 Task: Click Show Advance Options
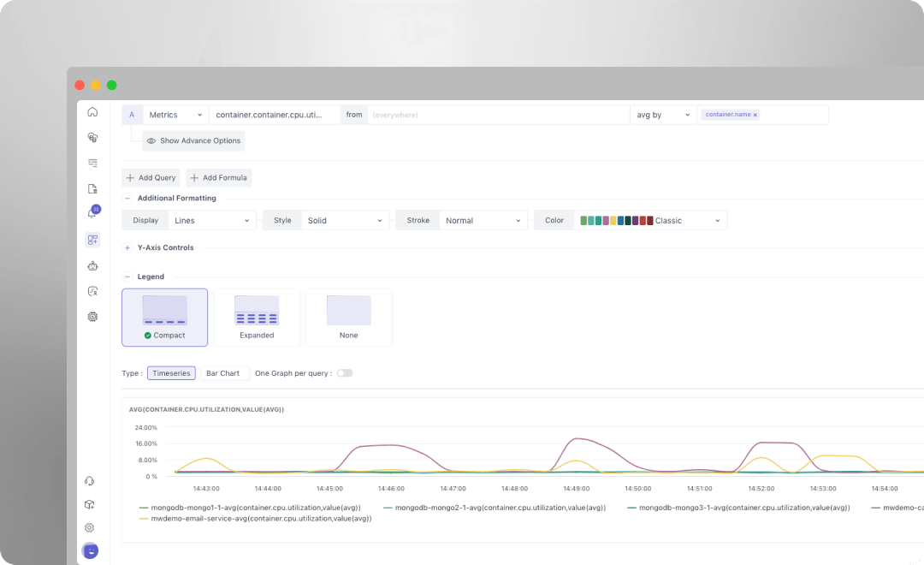192,140
